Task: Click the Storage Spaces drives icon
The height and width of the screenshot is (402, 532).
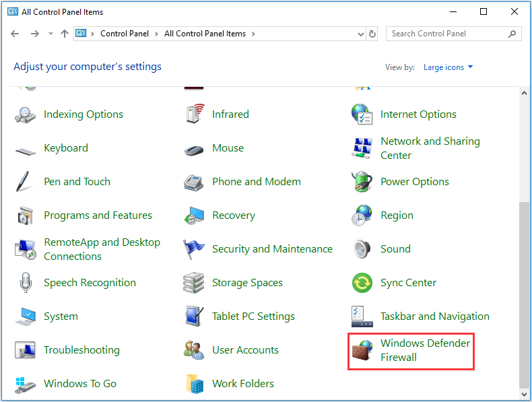Action: click(194, 283)
